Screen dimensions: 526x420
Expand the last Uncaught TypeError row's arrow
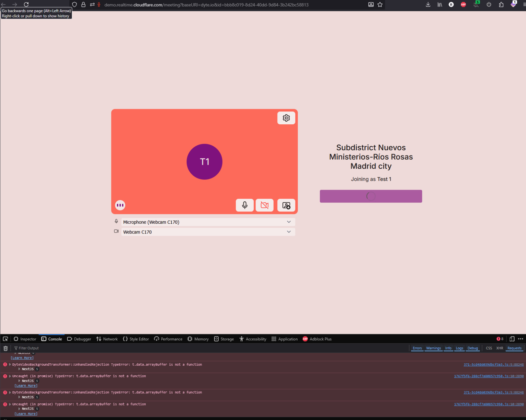tap(10, 405)
